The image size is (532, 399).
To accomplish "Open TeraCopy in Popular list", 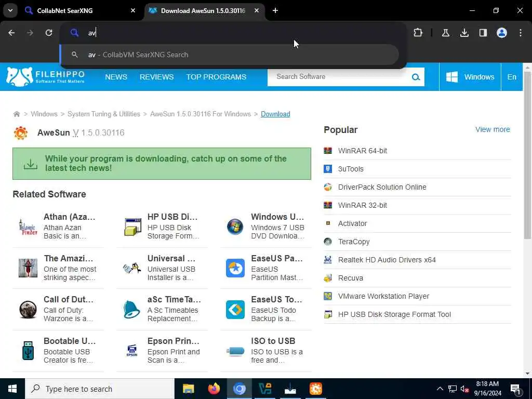I will point(353,242).
